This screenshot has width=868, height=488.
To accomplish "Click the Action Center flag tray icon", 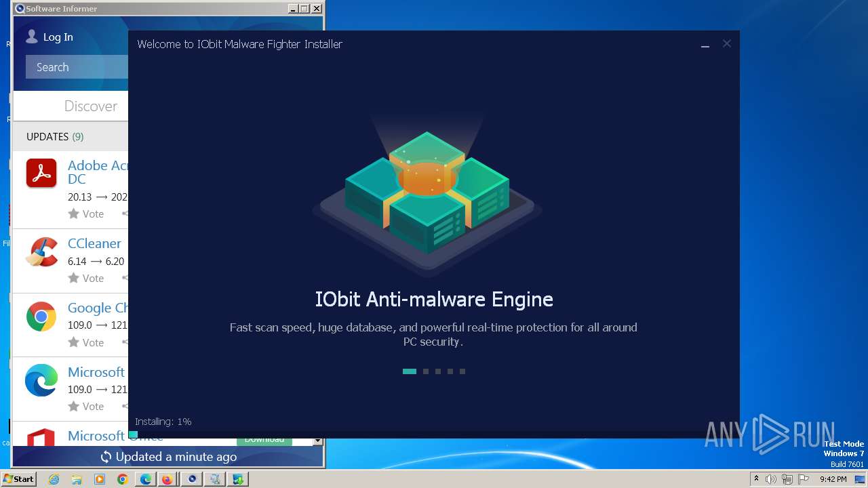I will point(804,479).
